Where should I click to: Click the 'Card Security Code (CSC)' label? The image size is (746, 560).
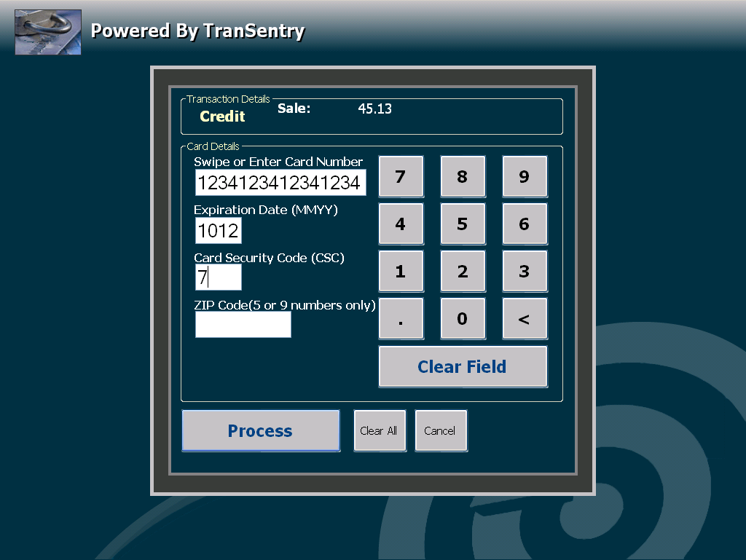click(270, 258)
